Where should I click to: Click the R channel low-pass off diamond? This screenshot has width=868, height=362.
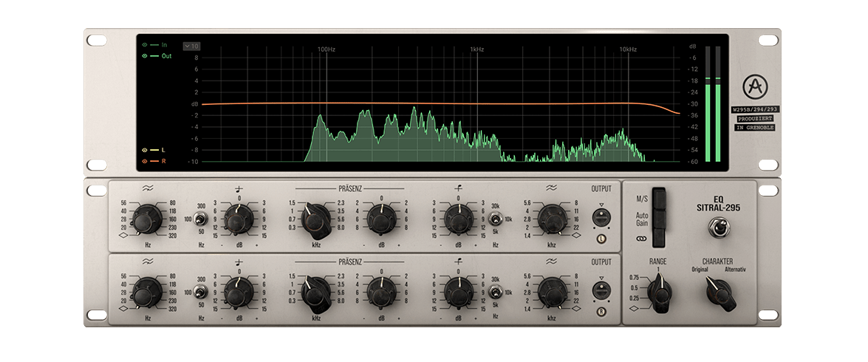(575, 307)
